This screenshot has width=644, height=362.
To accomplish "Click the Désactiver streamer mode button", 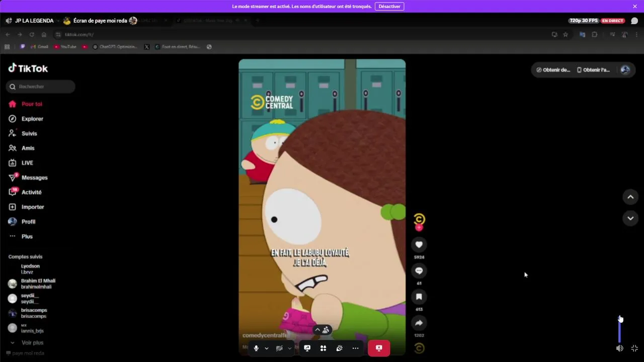I will (389, 7).
